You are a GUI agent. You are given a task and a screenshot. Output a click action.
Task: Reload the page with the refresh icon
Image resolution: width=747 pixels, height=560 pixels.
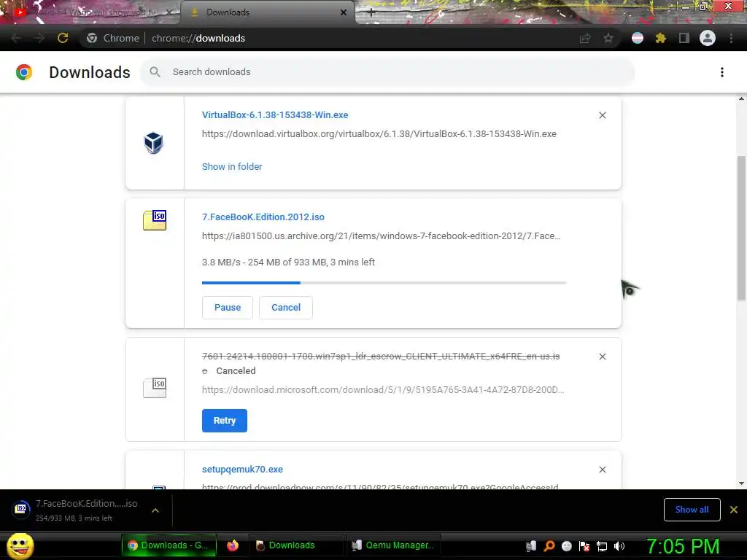tap(63, 38)
